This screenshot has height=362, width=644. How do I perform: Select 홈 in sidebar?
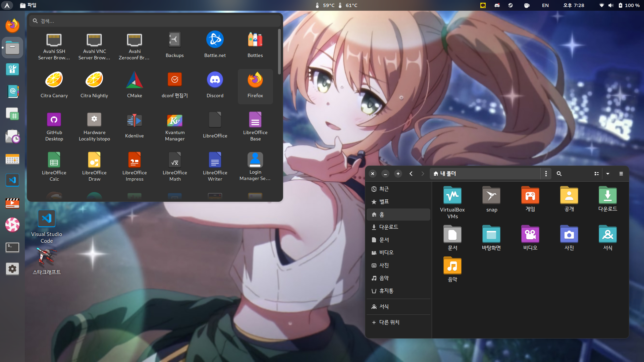[x=398, y=215]
